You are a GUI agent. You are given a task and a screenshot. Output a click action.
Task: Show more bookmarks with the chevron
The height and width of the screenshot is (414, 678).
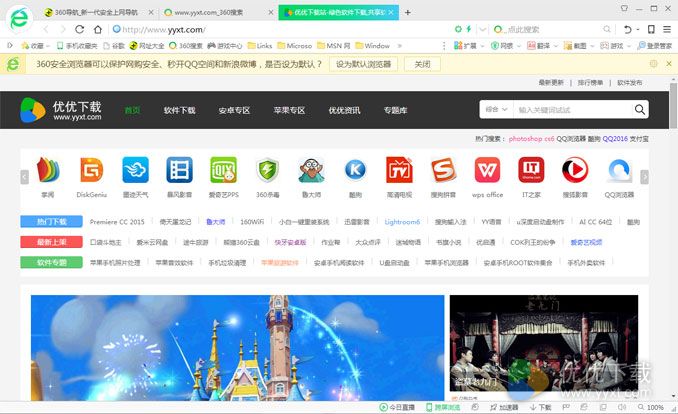[400, 46]
